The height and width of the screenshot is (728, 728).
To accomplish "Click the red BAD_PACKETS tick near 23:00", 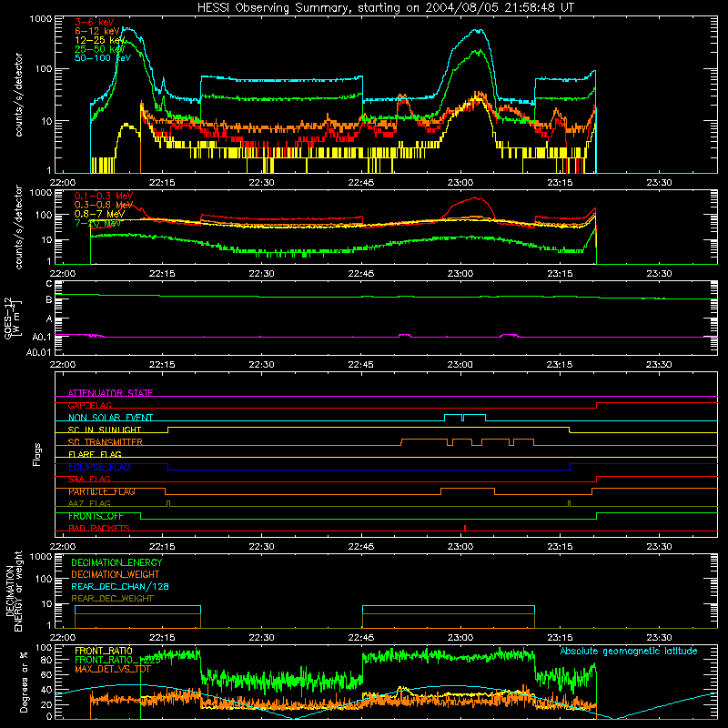I will click(465, 528).
